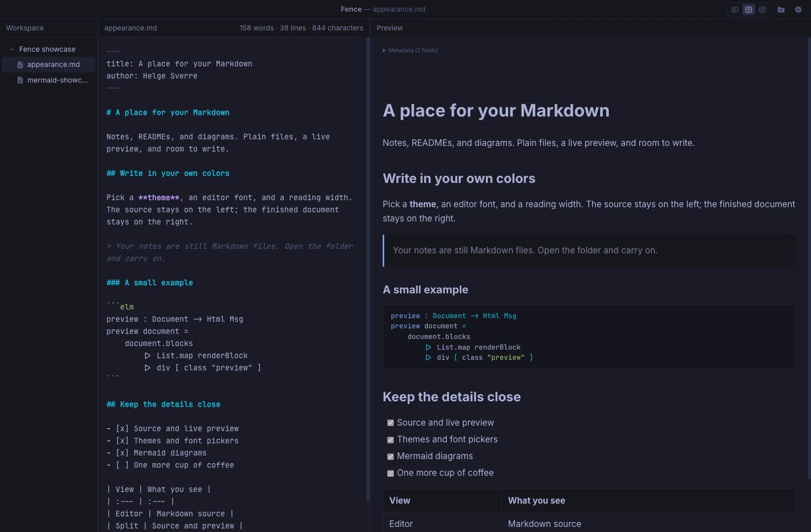Collapse the Fence showcase folder chevron
This screenshot has height=532, width=811.
coord(12,49)
